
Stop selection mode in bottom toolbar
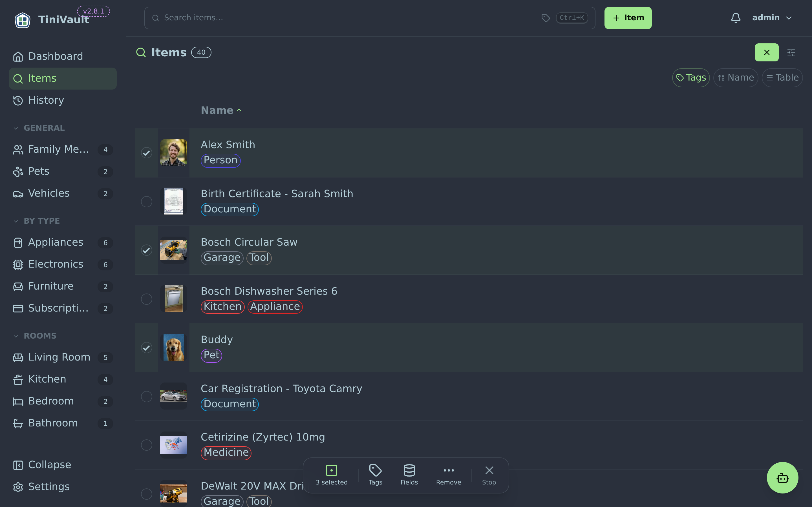click(489, 475)
